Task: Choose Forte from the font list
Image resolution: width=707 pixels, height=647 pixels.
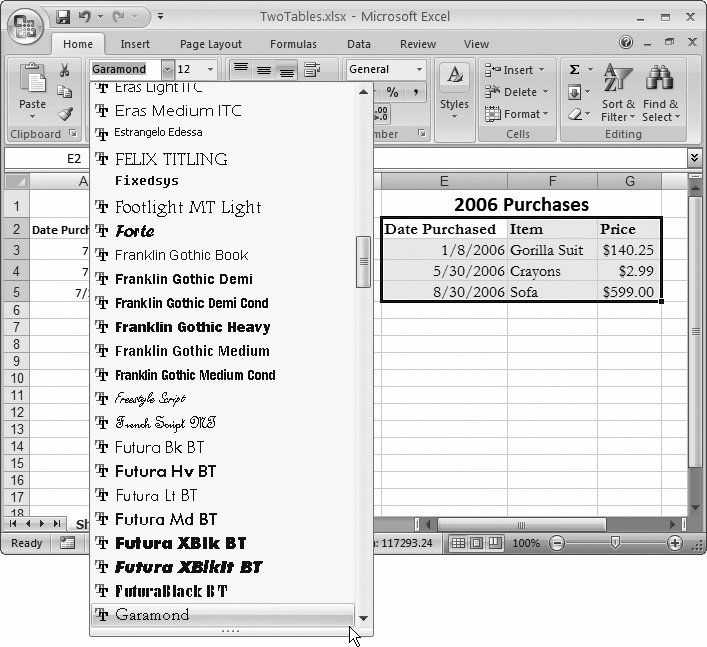Action: pyautogui.click(x=223, y=231)
